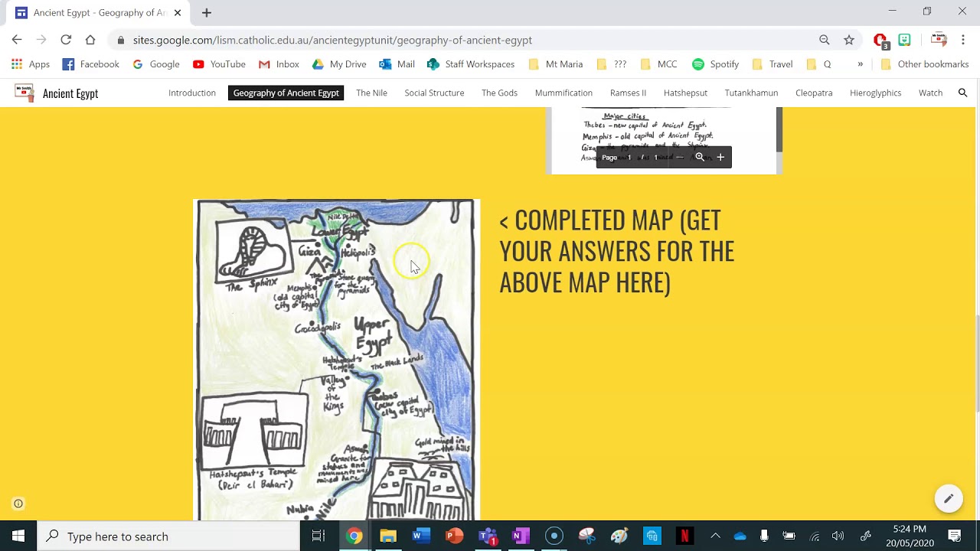Open the Windows Start menu
Image resolution: width=980 pixels, height=551 pixels.
[18, 536]
